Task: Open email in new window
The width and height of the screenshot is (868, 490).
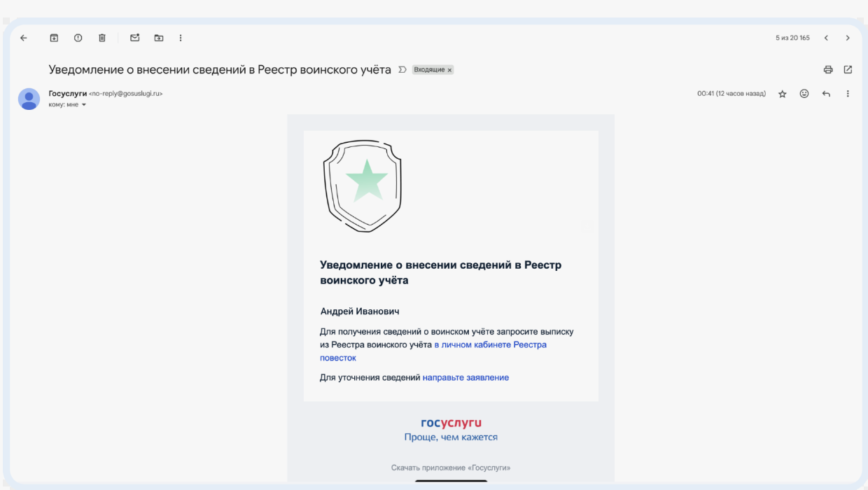Action: [x=848, y=69]
